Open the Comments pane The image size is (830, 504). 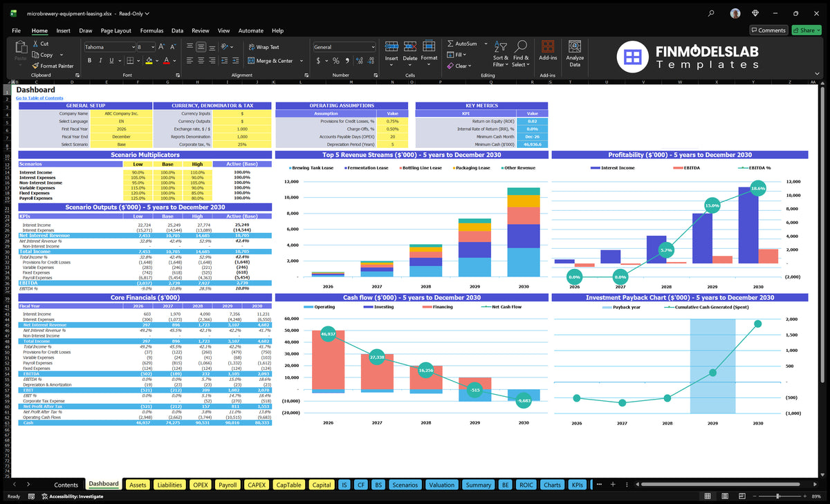click(x=768, y=30)
